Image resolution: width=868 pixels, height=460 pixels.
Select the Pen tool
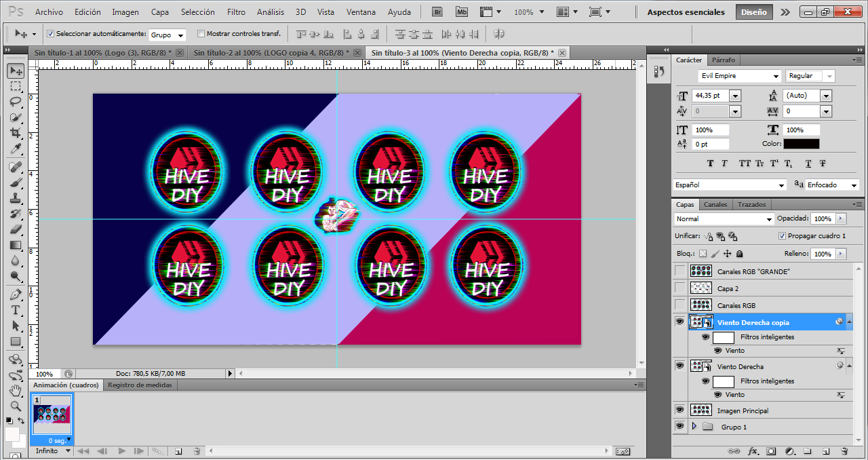tap(16, 294)
